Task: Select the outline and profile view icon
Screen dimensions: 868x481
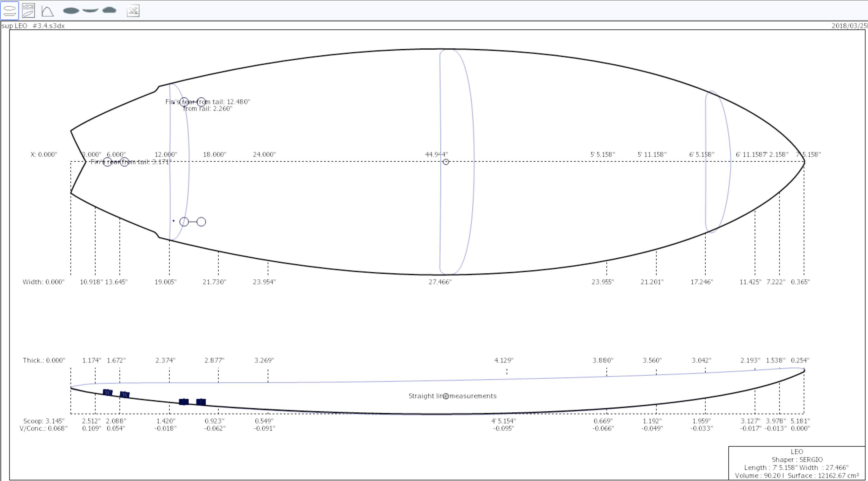Action: click(9, 11)
